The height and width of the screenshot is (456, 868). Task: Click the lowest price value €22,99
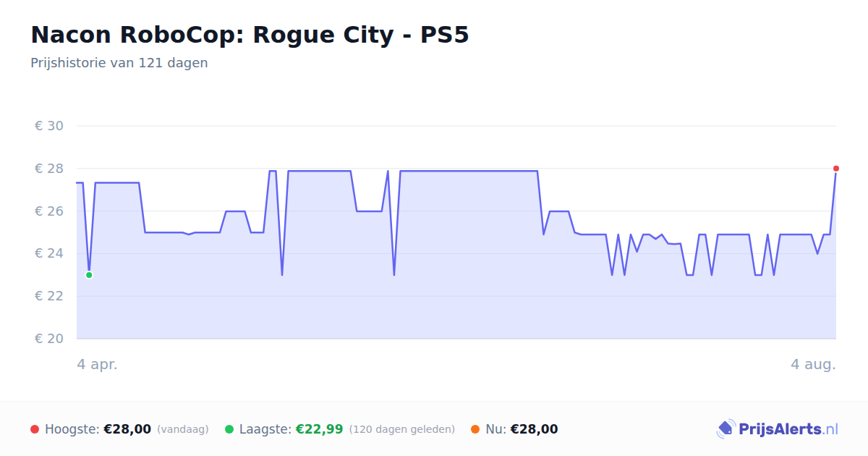pos(319,429)
